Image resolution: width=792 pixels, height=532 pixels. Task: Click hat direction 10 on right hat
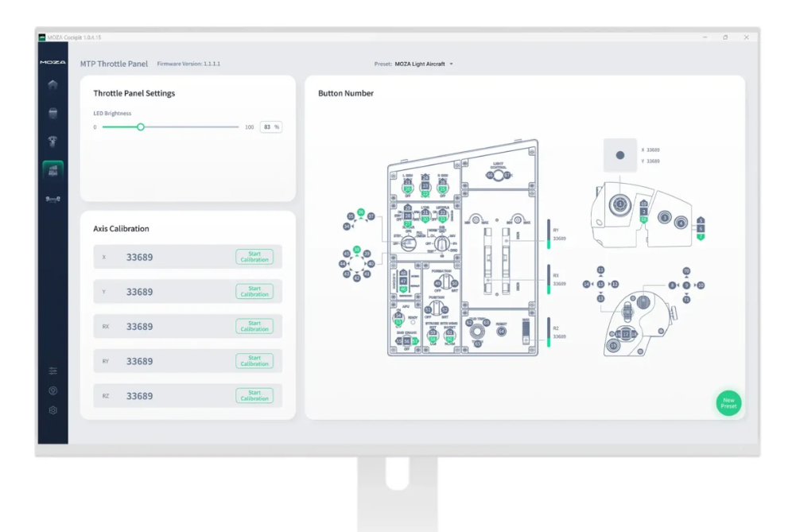coord(701,285)
